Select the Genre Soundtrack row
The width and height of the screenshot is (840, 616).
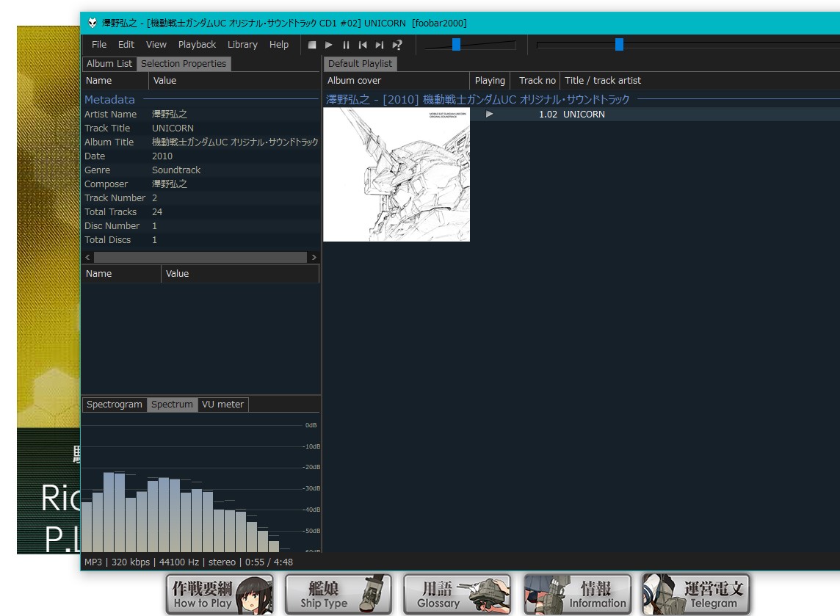tap(201, 170)
